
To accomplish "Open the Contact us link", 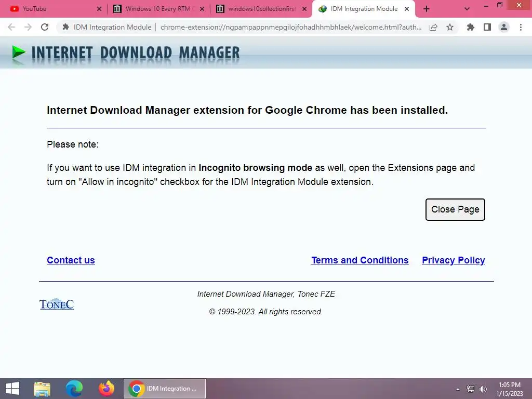I will point(71,260).
